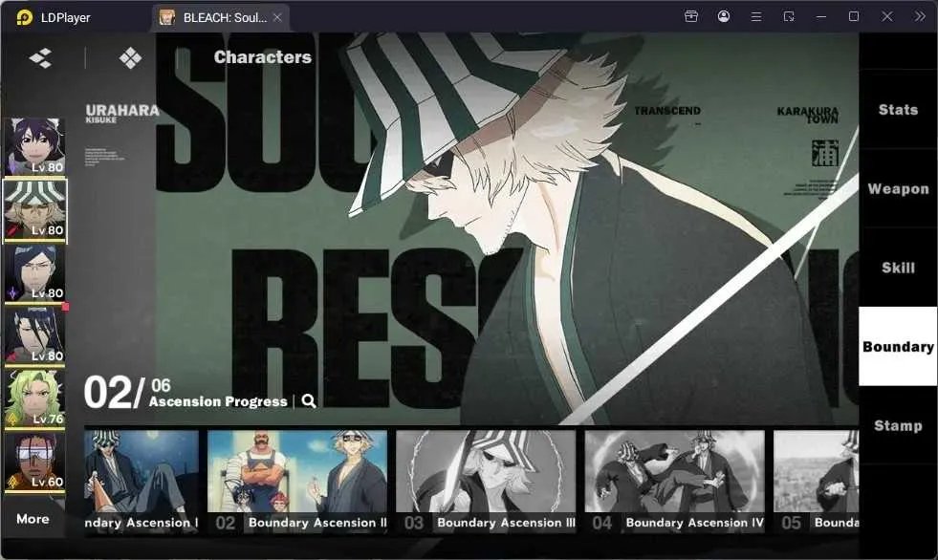Click the TRANSCEND label
938x560 pixels.
667,111
